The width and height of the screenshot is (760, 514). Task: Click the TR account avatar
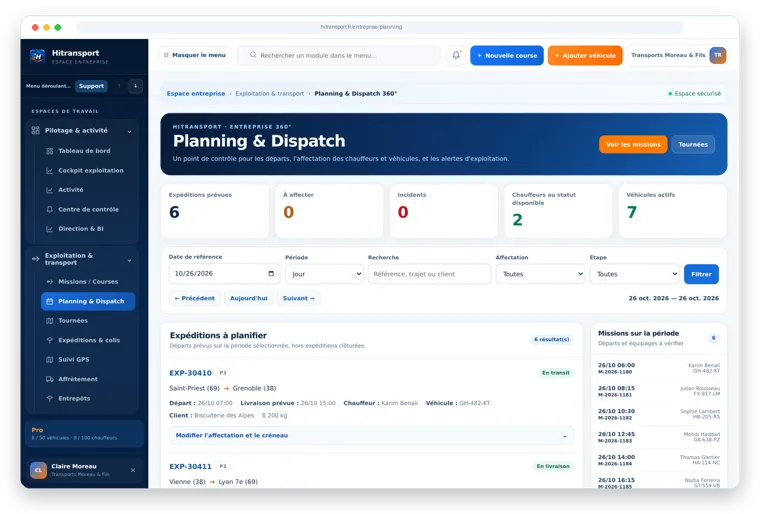point(718,55)
